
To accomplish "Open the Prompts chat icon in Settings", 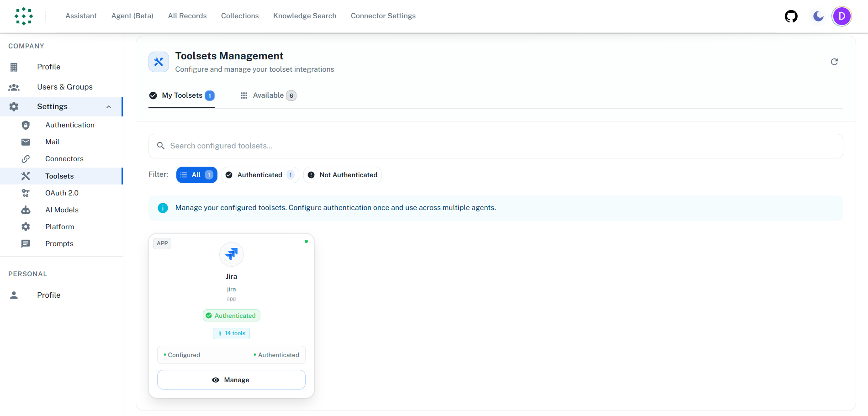I will click(26, 243).
